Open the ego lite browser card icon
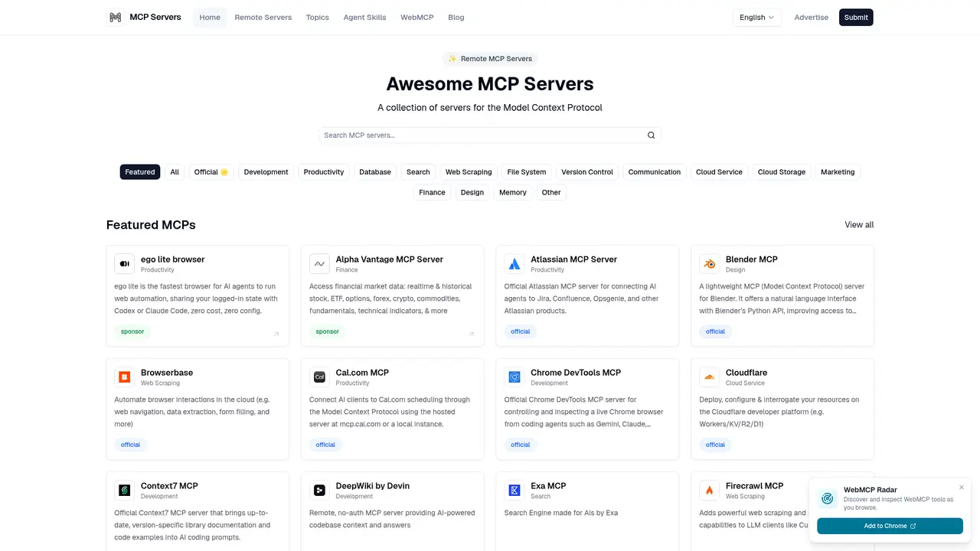980x551 pixels. (x=124, y=264)
